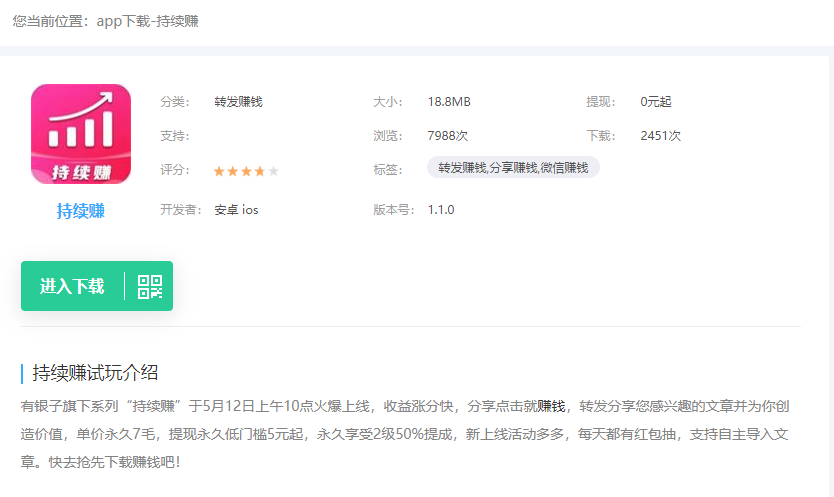The height and width of the screenshot is (497, 834).
Task: Click the 2451次 download count
Action: point(660,136)
